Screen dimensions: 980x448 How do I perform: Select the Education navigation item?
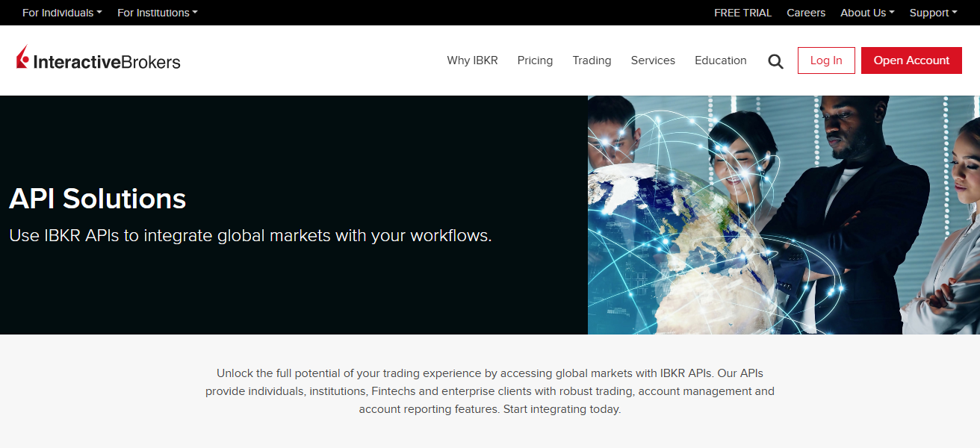[x=720, y=60]
